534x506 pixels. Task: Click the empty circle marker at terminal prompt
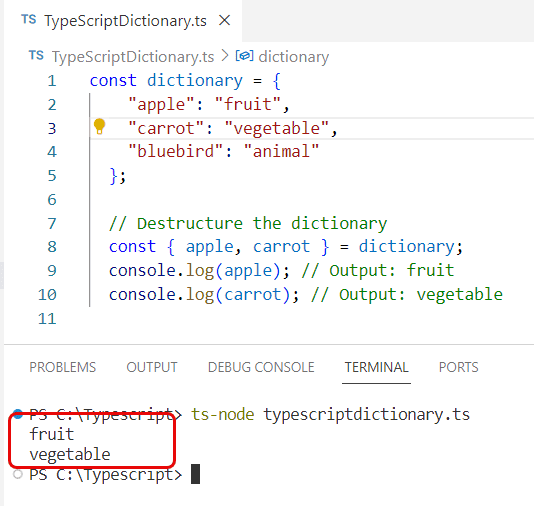18,474
